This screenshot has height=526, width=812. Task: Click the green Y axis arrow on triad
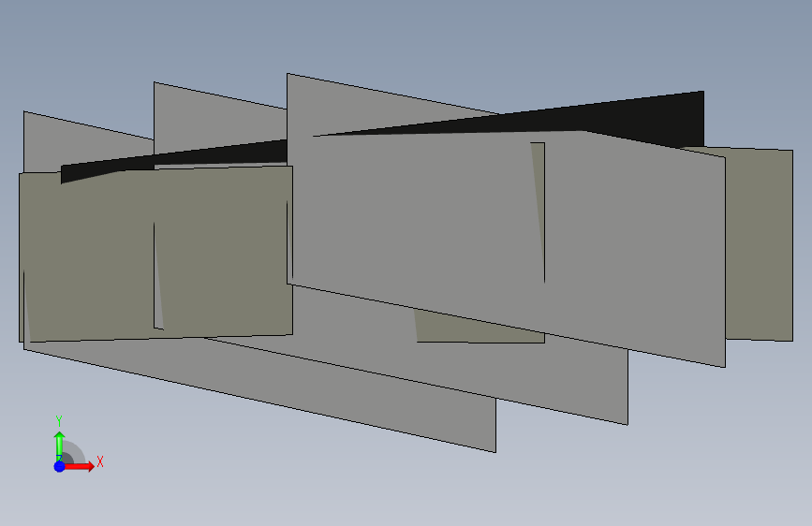click(60, 446)
